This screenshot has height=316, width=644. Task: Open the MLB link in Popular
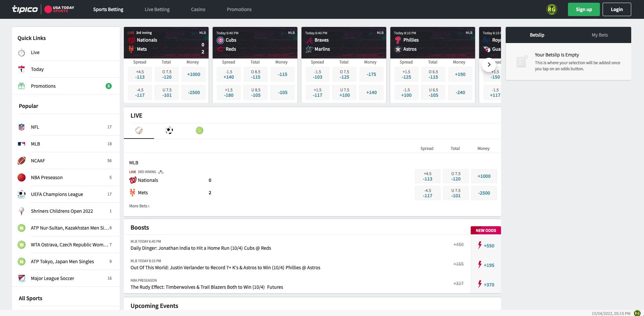click(x=66, y=144)
